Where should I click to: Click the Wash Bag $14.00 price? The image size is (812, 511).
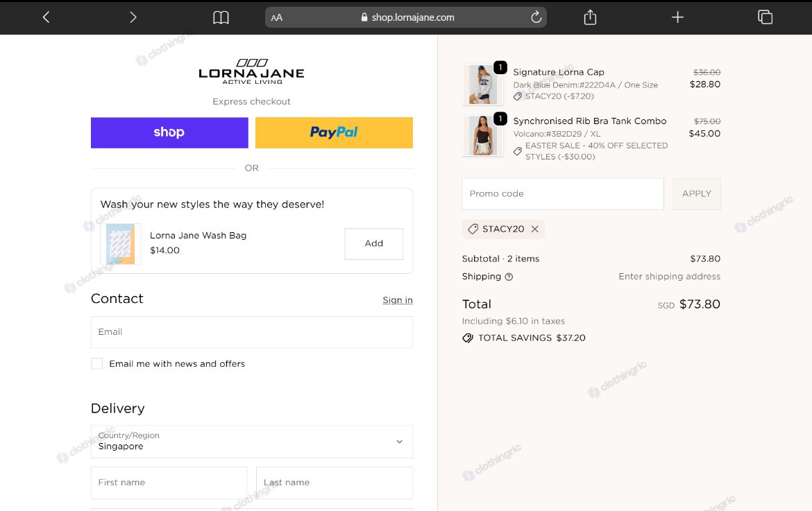164,250
